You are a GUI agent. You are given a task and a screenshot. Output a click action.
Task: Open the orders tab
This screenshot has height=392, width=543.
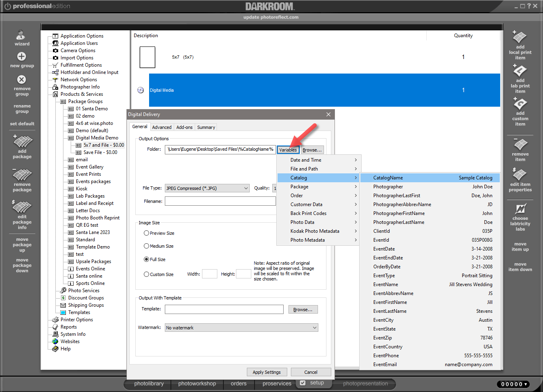pyautogui.click(x=238, y=384)
